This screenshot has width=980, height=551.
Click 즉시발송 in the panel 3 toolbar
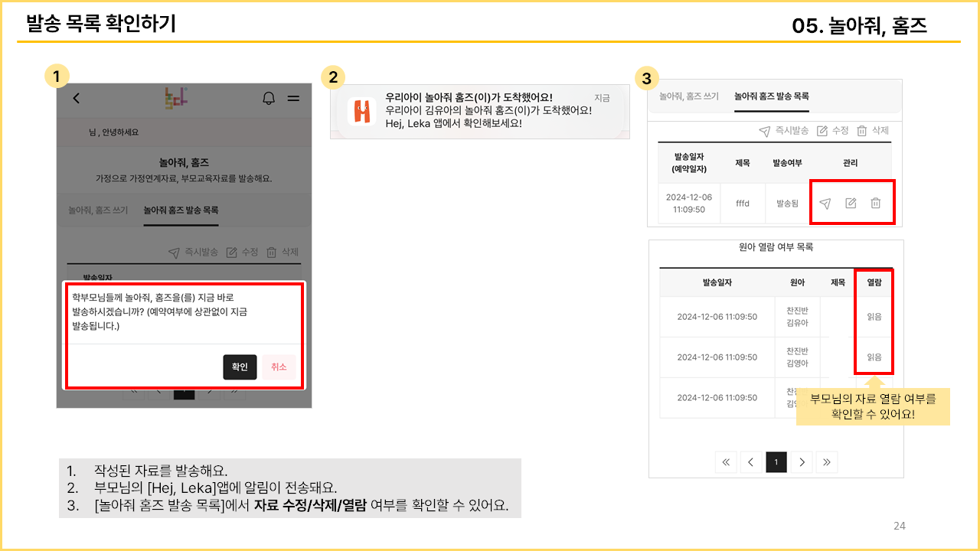click(x=784, y=131)
